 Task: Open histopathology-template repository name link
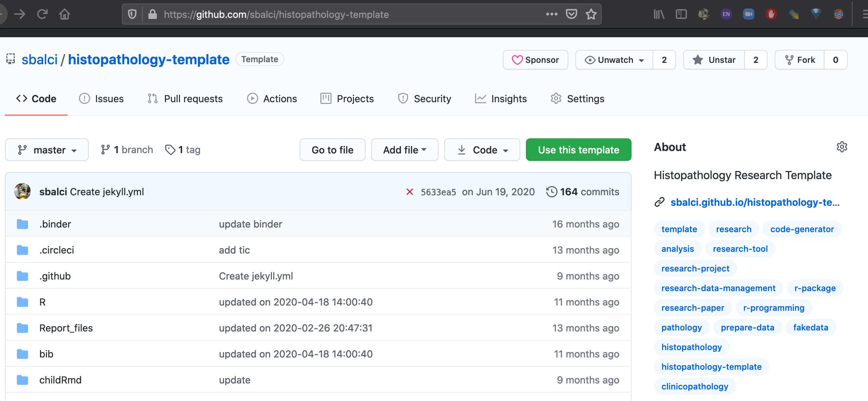coord(149,60)
